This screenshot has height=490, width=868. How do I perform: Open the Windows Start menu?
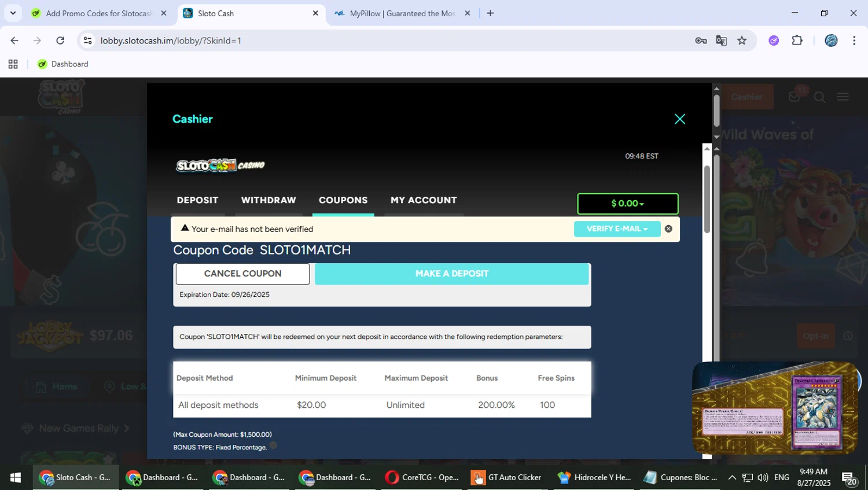point(16,478)
